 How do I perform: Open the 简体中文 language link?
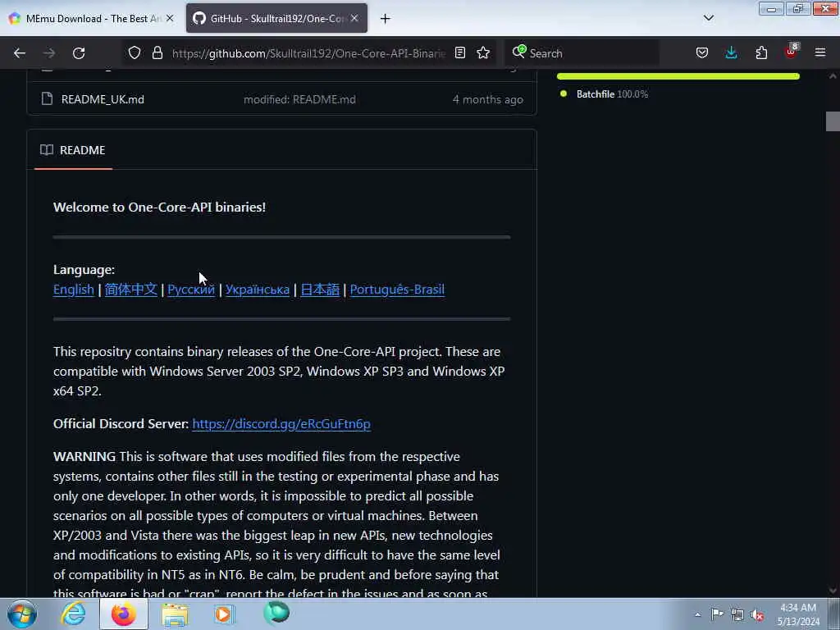[130, 290]
